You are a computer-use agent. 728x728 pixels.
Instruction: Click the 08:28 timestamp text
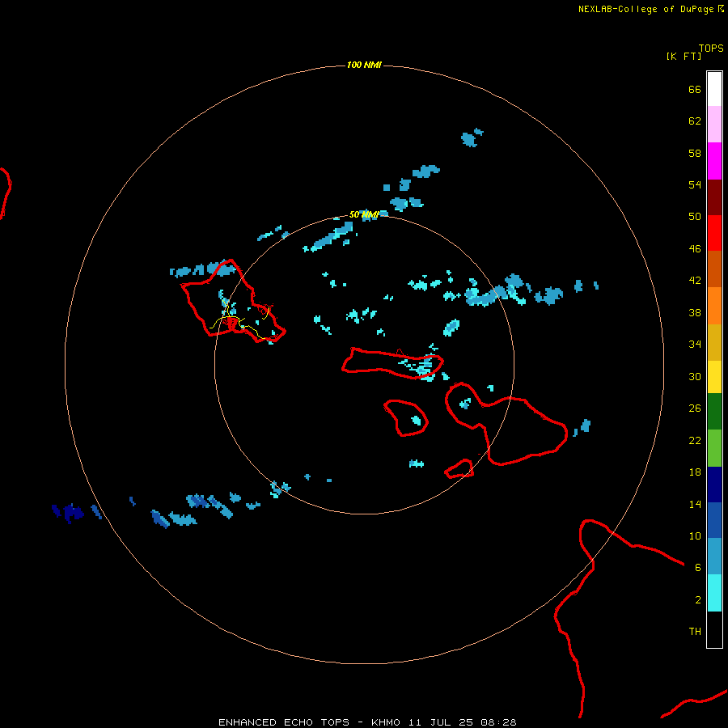pos(499,722)
